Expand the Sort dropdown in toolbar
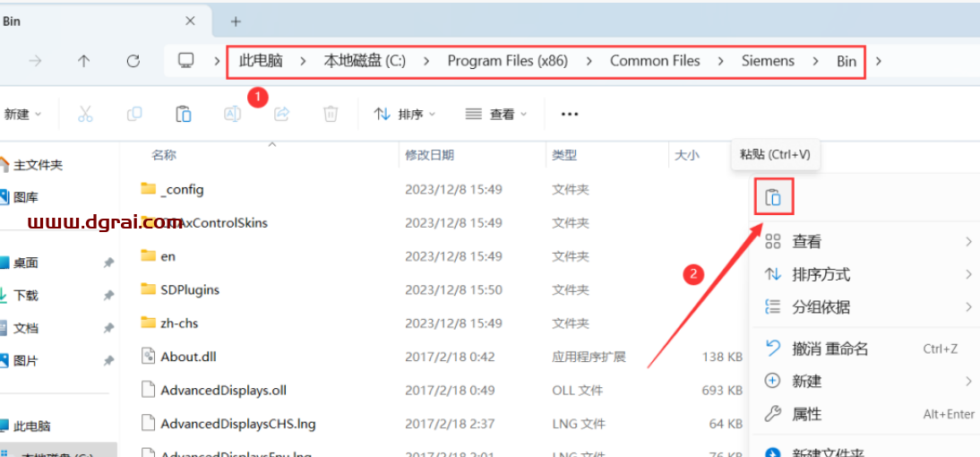Viewport: 980px width, 457px height. 405,114
